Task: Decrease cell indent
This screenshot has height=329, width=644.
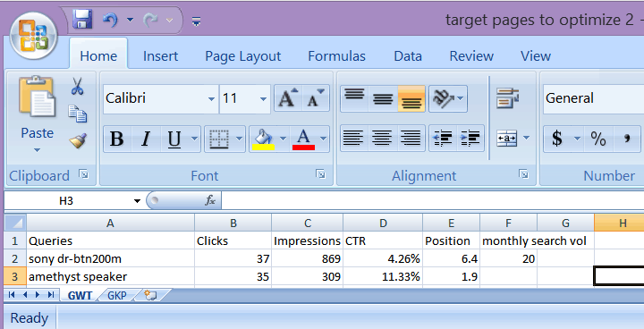Action: [x=443, y=139]
